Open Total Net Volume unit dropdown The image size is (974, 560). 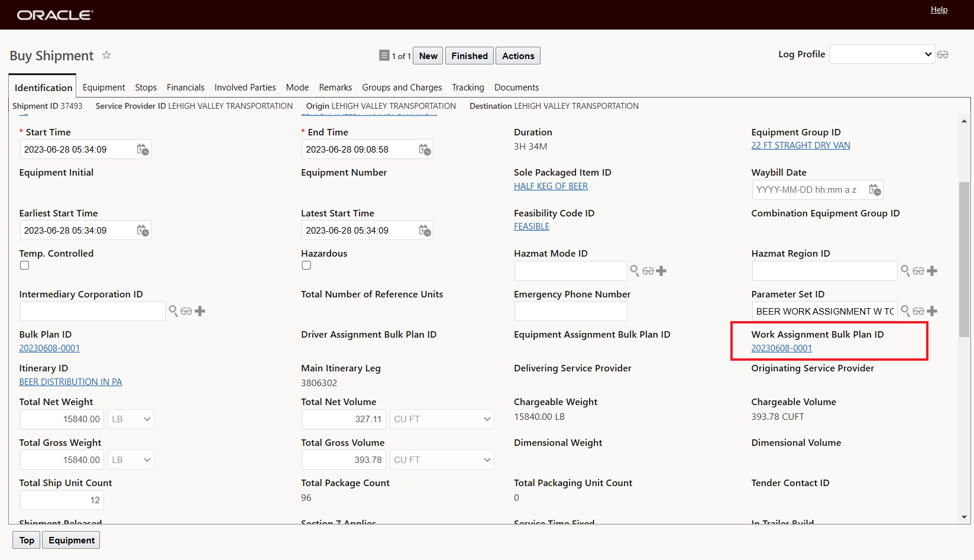tap(442, 419)
